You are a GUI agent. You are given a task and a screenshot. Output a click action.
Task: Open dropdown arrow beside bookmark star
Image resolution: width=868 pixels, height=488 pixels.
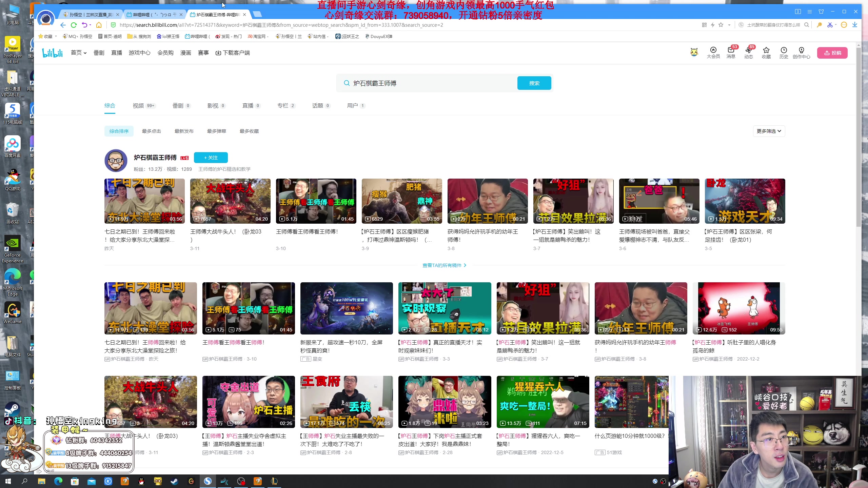point(729,25)
